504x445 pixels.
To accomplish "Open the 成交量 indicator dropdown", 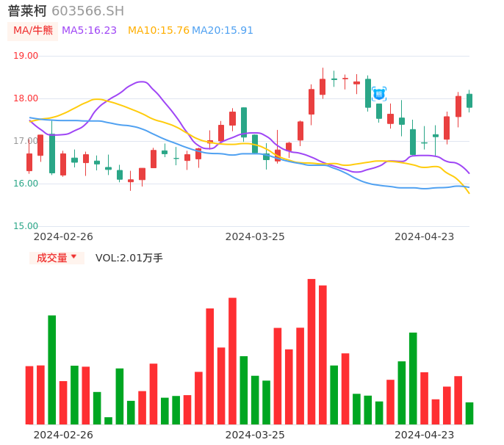I will pyautogui.click(x=57, y=258).
